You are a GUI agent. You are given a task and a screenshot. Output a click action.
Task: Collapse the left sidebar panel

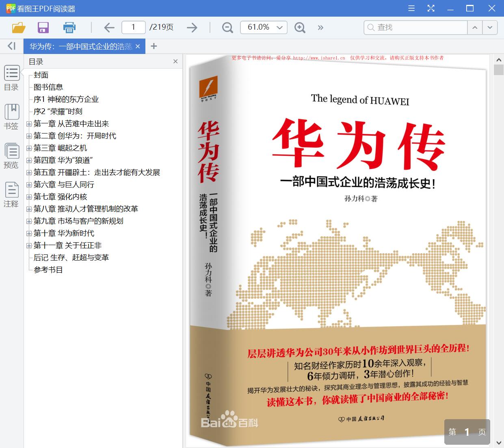pyautogui.click(x=11, y=46)
